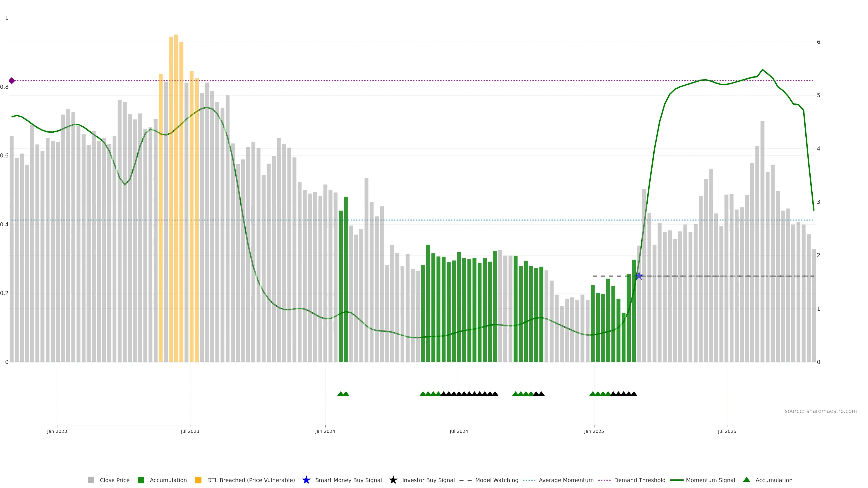Click the source sharemaestro.com text

(x=821, y=411)
